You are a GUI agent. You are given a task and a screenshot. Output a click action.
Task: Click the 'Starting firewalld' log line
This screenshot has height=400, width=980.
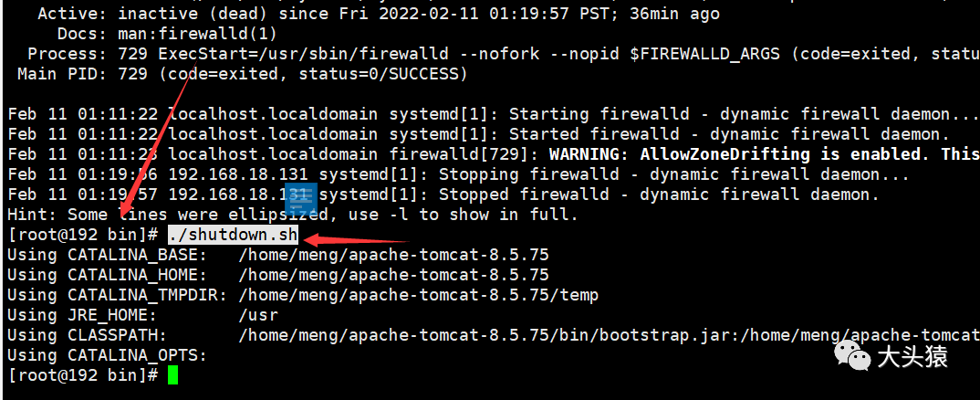493,114
